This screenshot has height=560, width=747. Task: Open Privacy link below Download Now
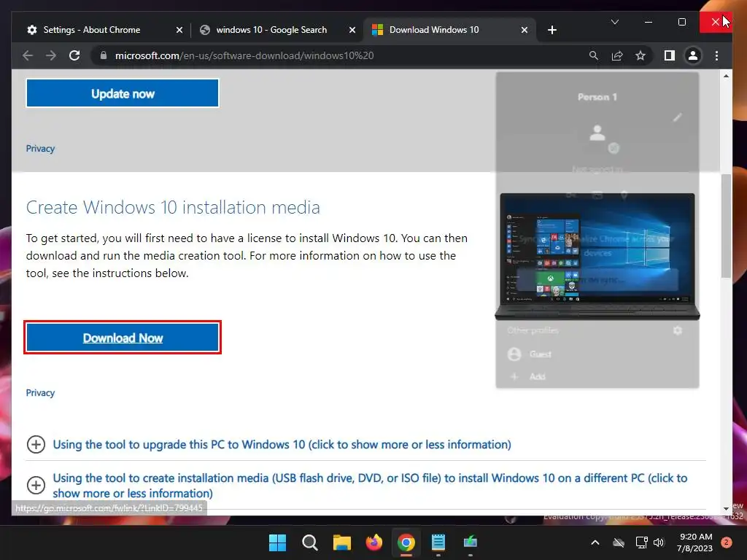point(40,393)
